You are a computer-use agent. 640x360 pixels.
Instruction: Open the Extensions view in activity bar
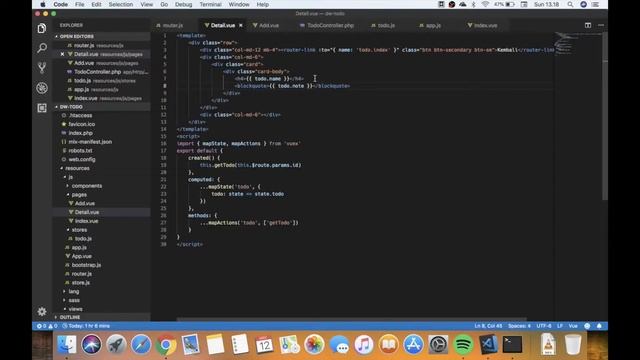[x=42, y=108]
